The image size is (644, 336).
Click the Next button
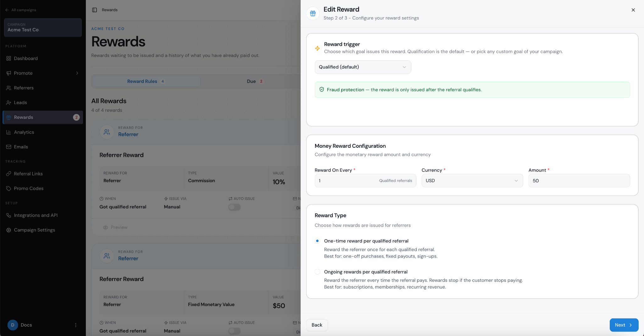click(624, 325)
